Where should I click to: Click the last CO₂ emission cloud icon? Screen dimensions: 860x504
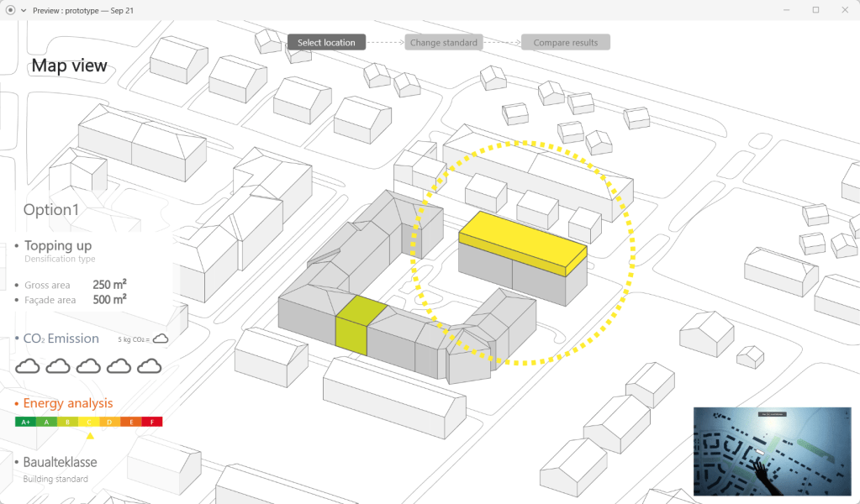[149, 365]
